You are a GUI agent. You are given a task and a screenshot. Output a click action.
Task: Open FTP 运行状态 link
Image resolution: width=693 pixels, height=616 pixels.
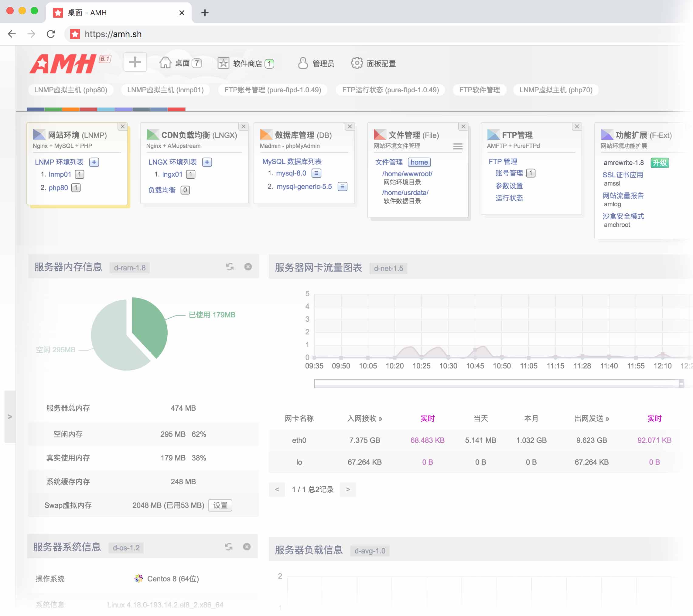pos(509,198)
